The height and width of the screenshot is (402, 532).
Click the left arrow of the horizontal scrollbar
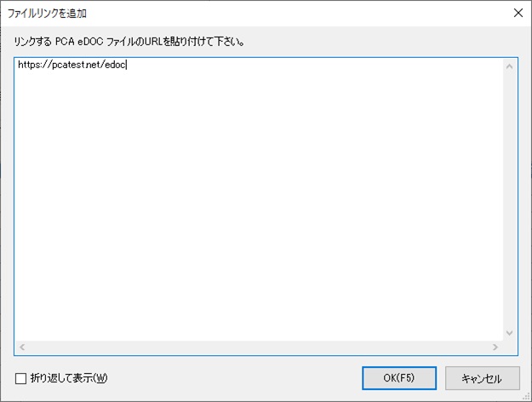[22, 347]
